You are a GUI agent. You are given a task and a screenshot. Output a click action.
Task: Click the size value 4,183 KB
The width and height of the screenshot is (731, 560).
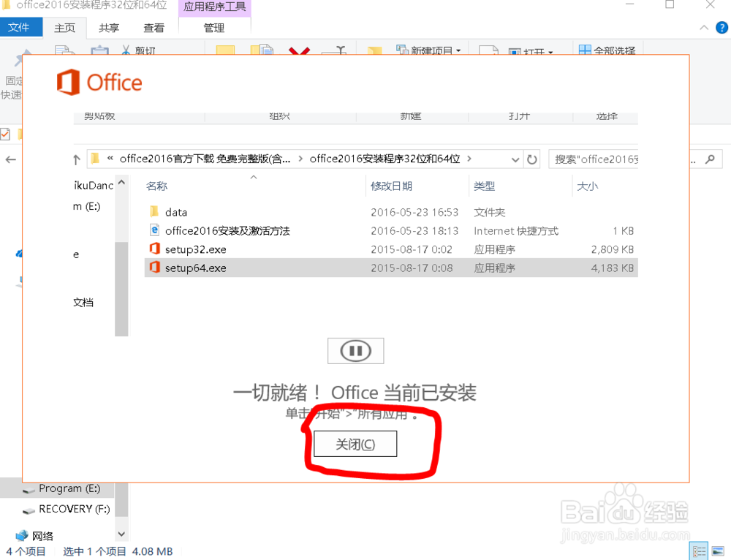613,268
